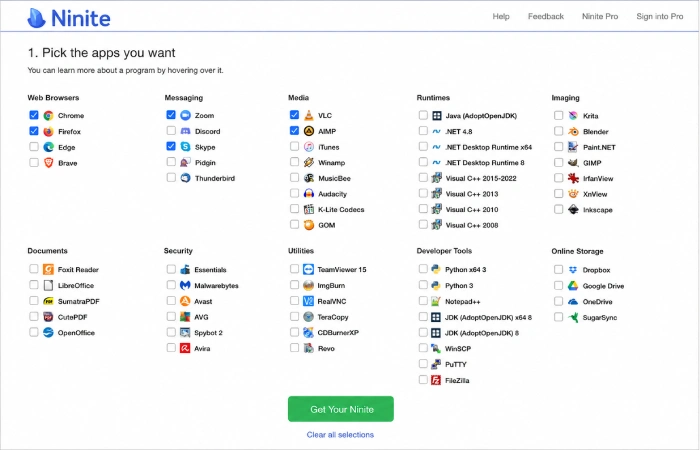Click the Brave lion icon
This screenshot has width=700, height=450.
tap(48, 163)
